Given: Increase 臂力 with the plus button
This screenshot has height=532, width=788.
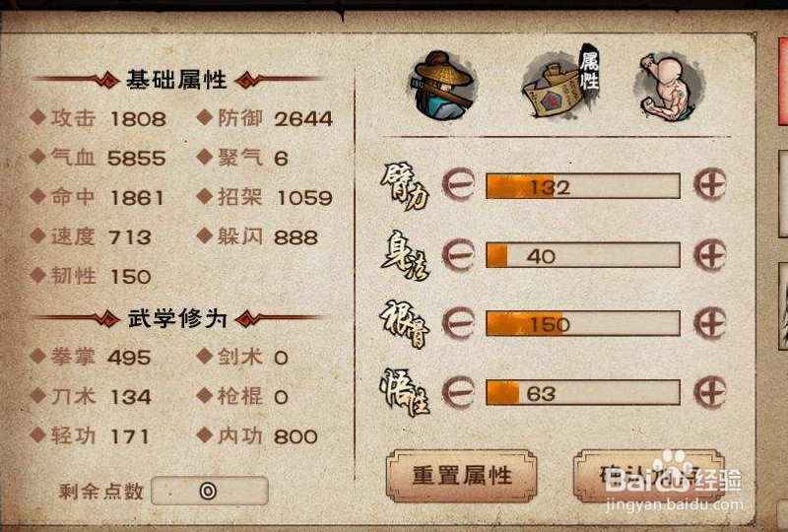Looking at the screenshot, I should 710,184.
